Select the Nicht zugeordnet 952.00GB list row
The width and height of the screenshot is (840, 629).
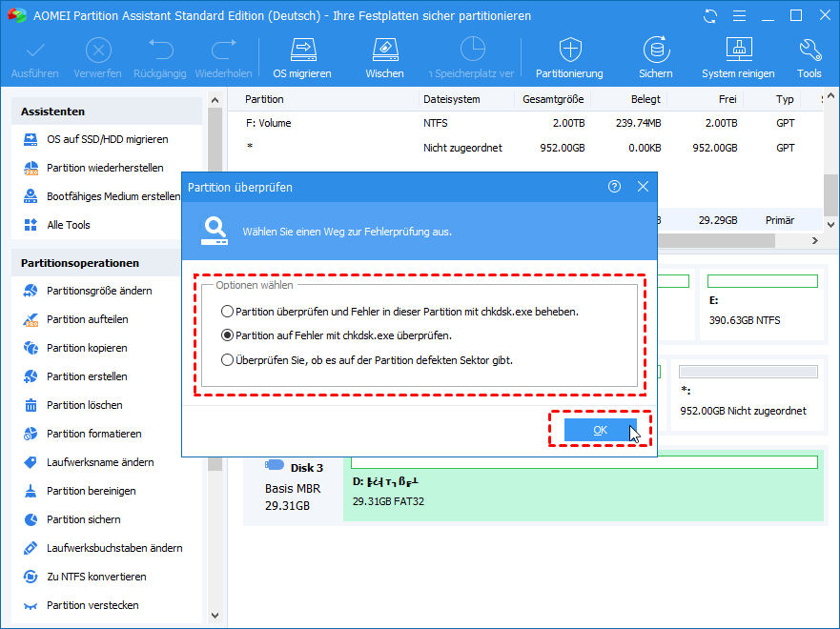pyautogui.click(x=525, y=148)
